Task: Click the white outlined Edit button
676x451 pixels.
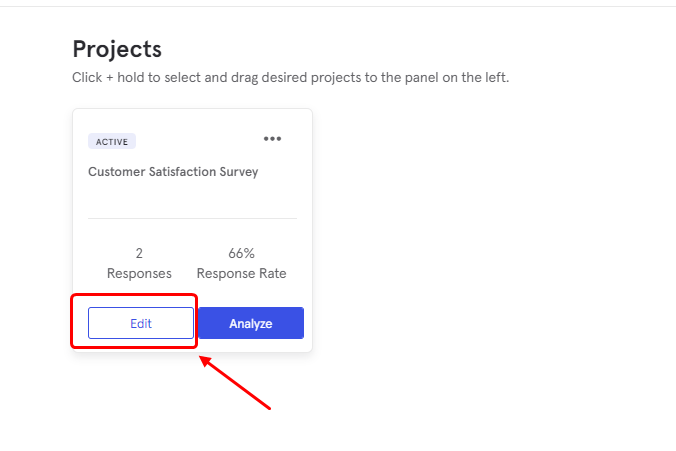Action: (x=141, y=323)
